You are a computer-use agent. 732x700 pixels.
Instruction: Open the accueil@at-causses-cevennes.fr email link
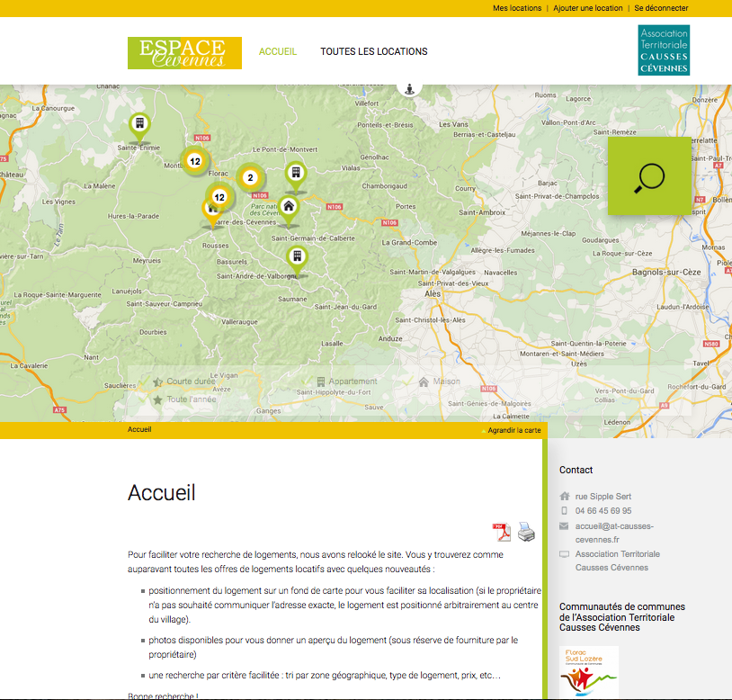[x=614, y=533]
